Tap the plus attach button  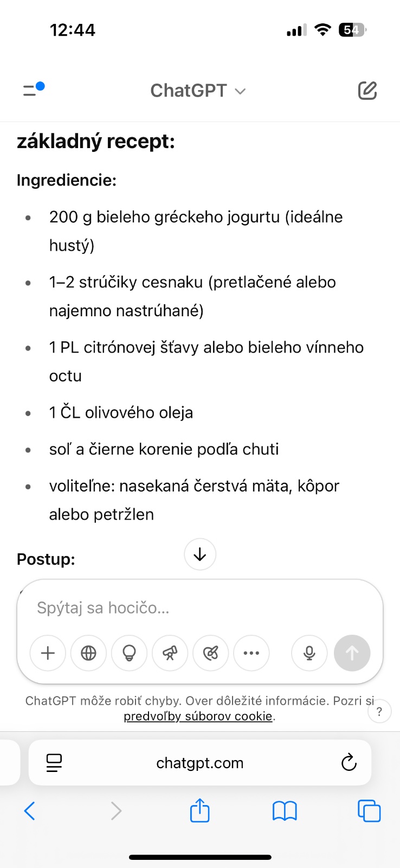(48, 653)
